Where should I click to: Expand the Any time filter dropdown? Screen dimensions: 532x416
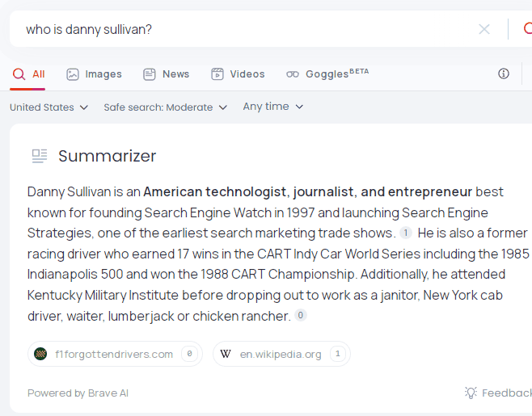(272, 107)
